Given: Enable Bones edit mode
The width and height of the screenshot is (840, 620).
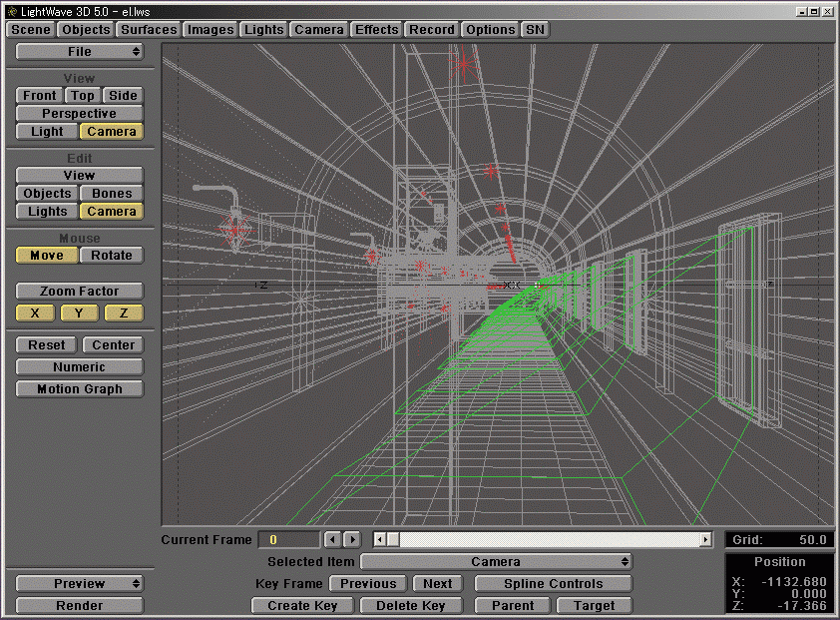Looking at the screenshot, I should pos(111,193).
